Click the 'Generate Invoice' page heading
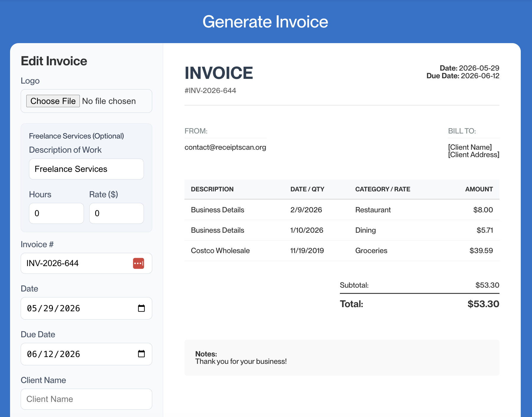Image resolution: width=532 pixels, height=417 pixels. pyautogui.click(x=265, y=22)
